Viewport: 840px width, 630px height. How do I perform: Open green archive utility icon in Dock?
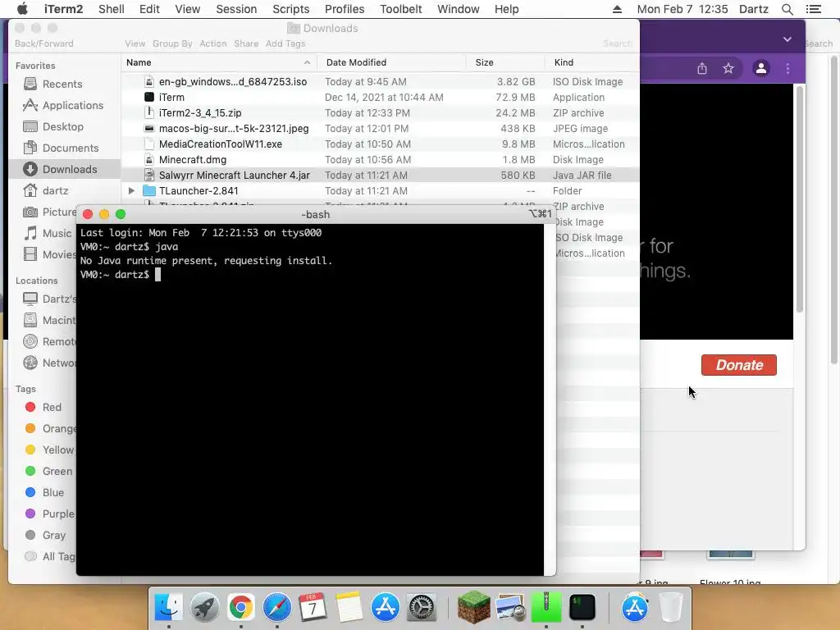[x=546, y=608]
